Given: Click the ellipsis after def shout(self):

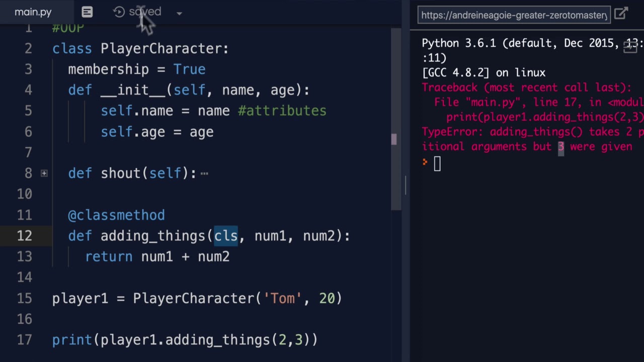Looking at the screenshot, I should click(x=204, y=174).
